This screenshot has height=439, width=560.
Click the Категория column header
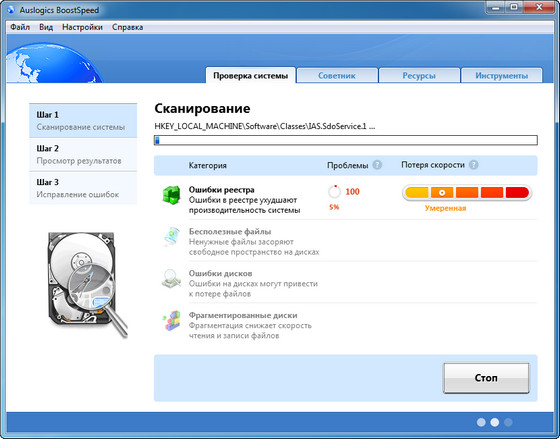click(208, 165)
